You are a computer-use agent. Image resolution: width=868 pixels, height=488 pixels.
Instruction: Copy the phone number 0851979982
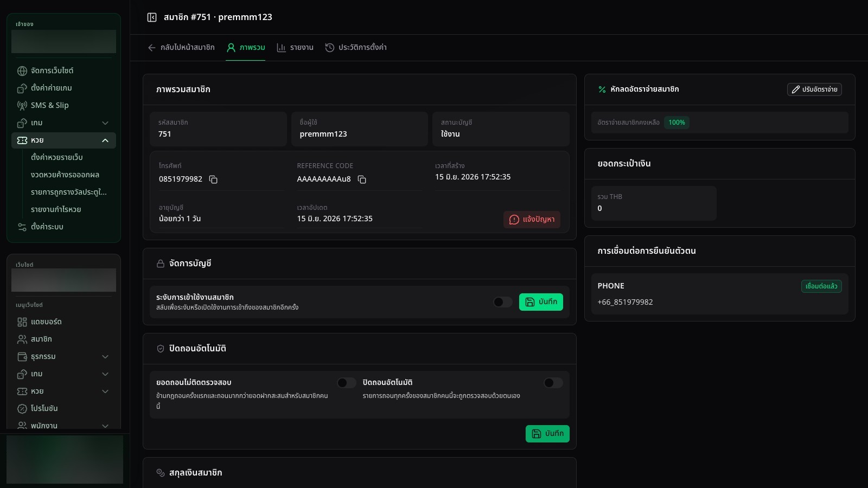(x=213, y=179)
